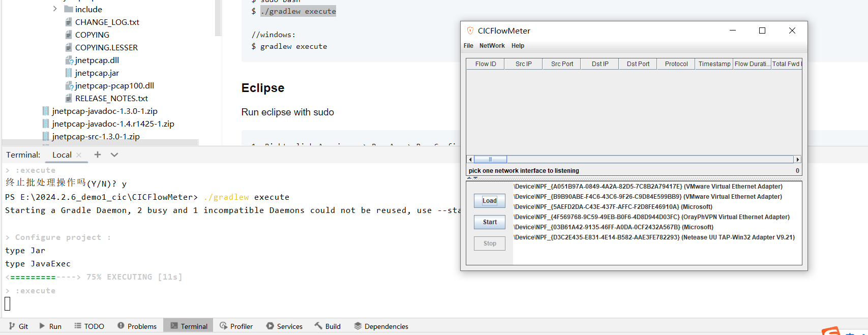Image resolution: width=868 pixels, height=335 pixels.
Task: Click the jnetpcap-javadoc-1.4.r1425-1.zip archive icon
Action: [x=46, y=124]
